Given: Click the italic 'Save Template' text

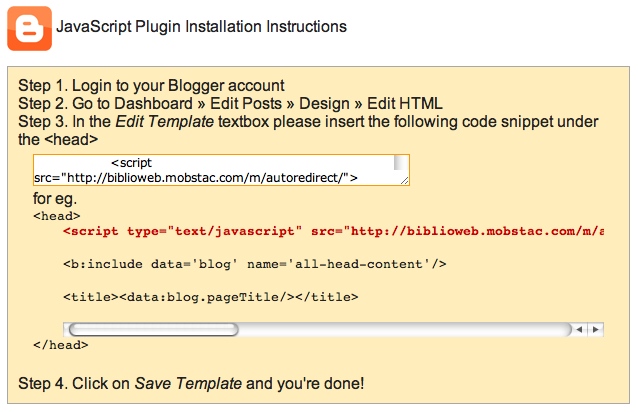Looking at the screenshot, I should [x=188, y=383].
